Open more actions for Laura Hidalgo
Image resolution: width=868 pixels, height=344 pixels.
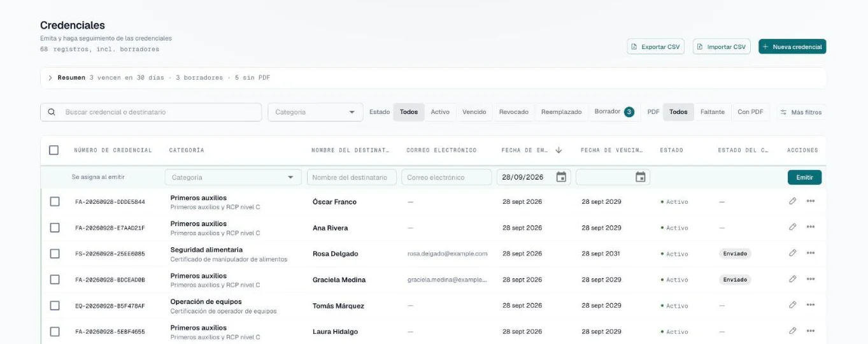coord(810,331)
